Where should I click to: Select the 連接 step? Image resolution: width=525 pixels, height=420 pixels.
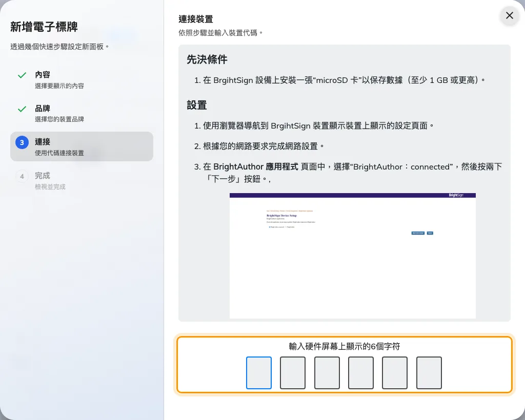click(82, 146)
